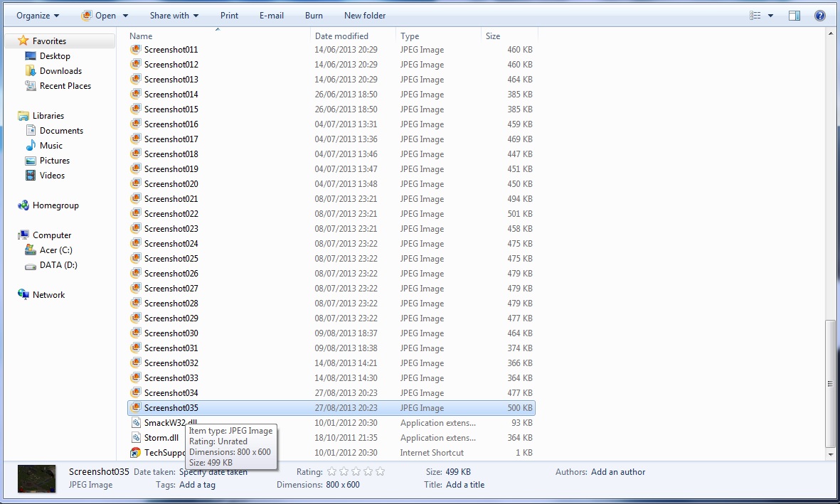The height and width of the screenshot is (504, 840).
Task: Set rating to one star
Action: tap(332, 472)
